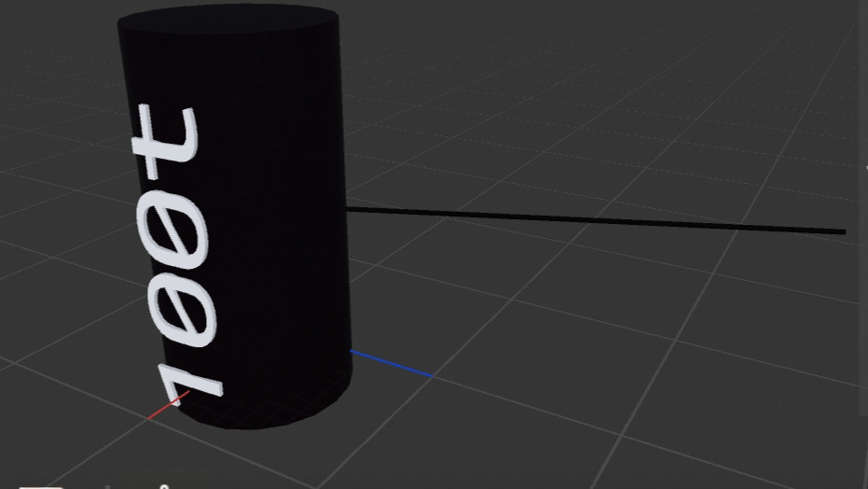The width and height of the screenshot is (868, 489).
Task: Click the small white mark on the bottom edge
Action: [x=166, y=485]
